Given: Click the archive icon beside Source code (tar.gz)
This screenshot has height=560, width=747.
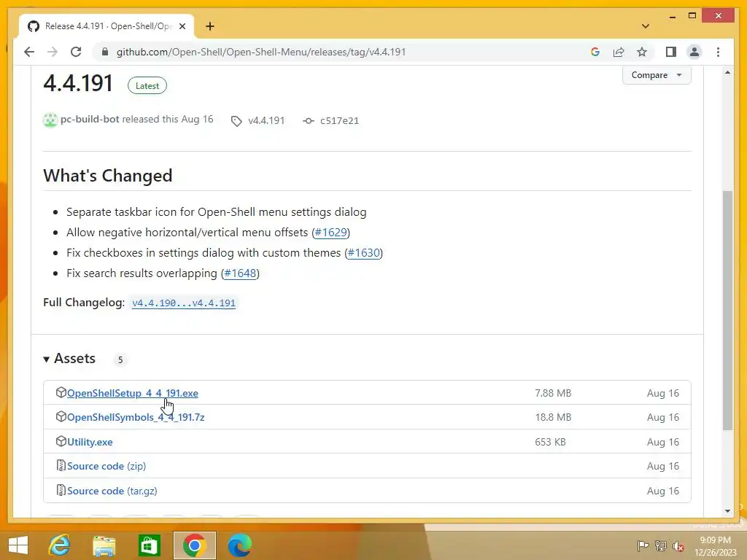Looking at the screenshot, I should (x=61, y=491).
